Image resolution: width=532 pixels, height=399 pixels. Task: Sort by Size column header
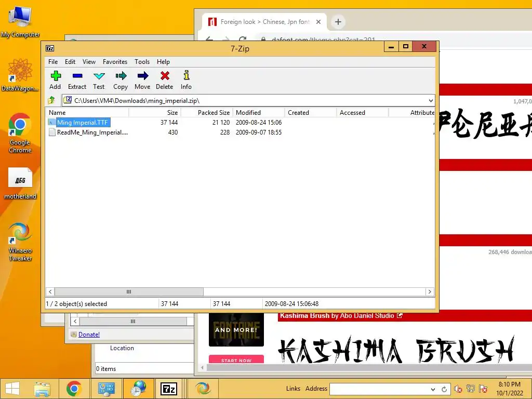pos(155,113)
